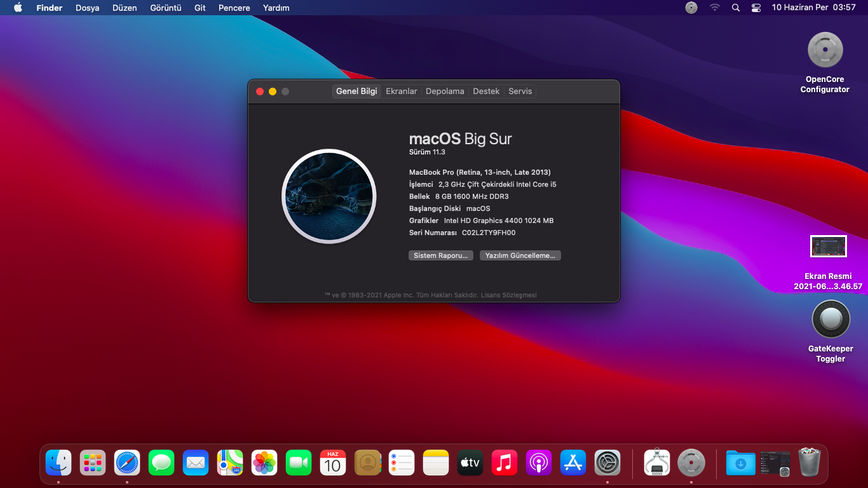The width and height of the screenshot is (868, 488).
Task: Launch Reminders from the Dock
Action: coord(402,463)
